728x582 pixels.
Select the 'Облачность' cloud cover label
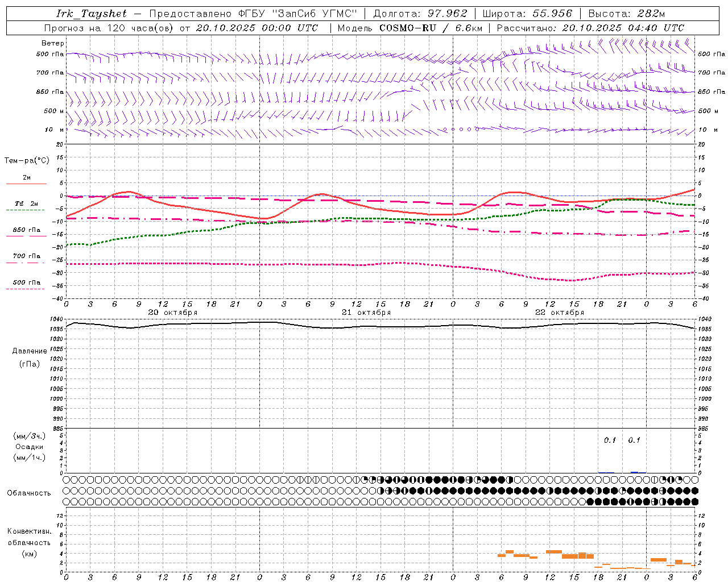tap(29, 493)
